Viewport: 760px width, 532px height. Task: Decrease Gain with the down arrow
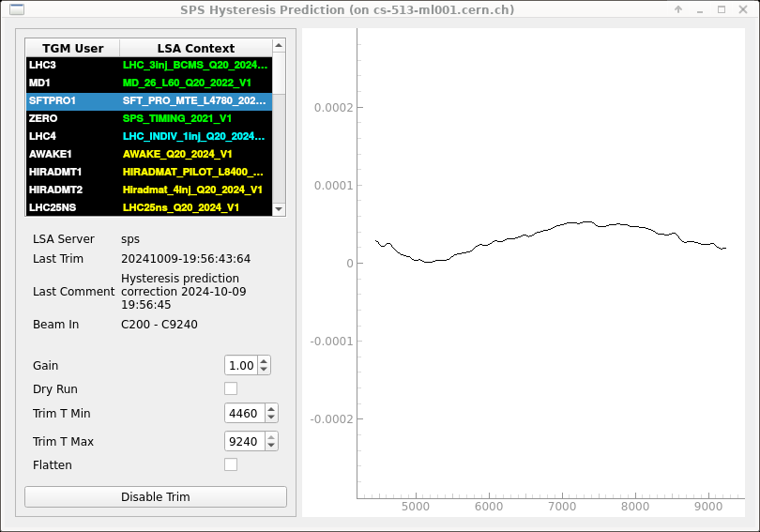point(265,370)
